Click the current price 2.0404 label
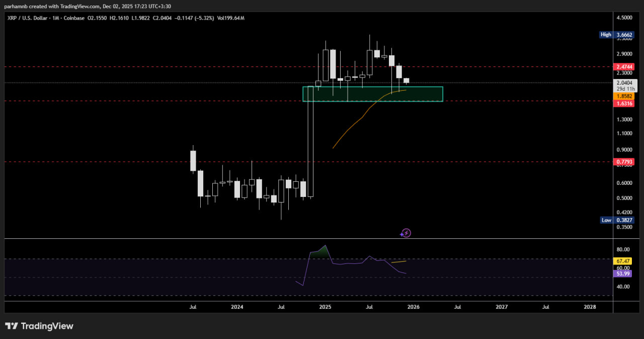This screenshot has height=339, width=644. [624, 83]
